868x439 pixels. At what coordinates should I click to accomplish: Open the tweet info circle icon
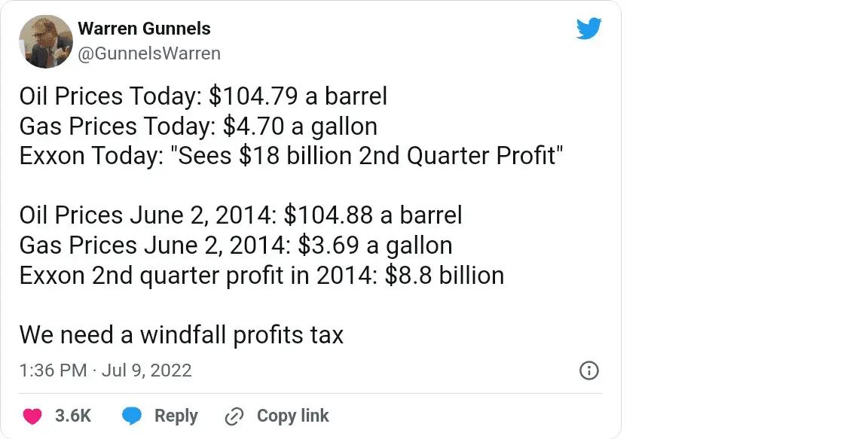pyautogui.click(x=588, y=370)
